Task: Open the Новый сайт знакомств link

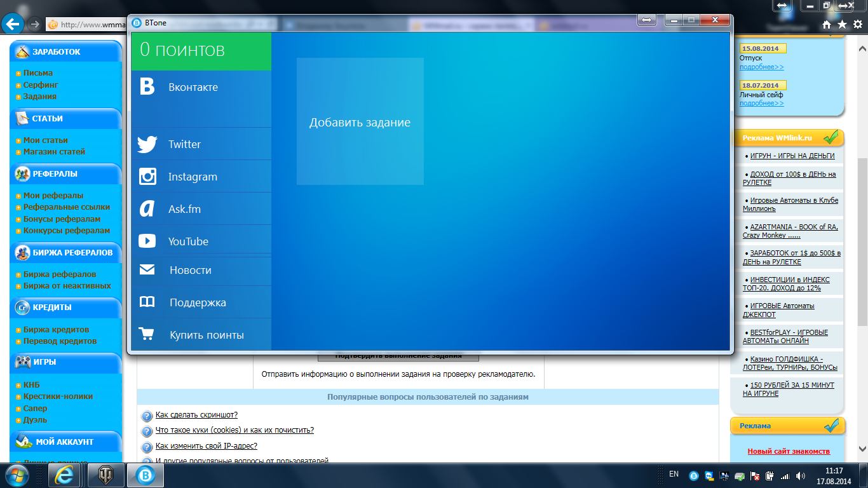Action: [789, 451]
